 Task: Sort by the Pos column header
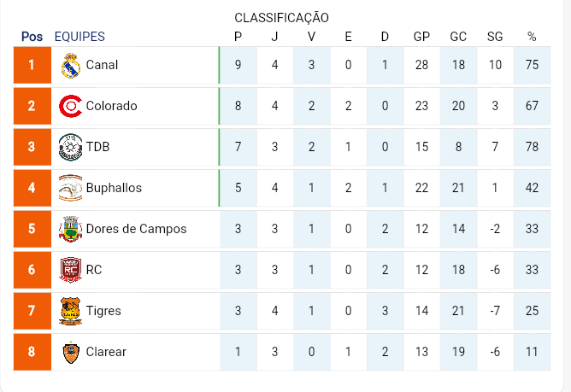[x=32, y=37]
